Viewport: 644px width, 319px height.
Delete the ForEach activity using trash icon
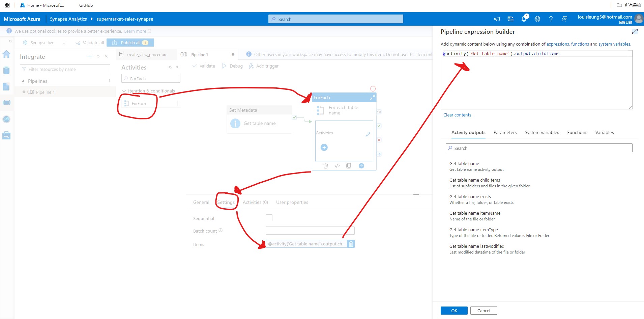(325, 165)
